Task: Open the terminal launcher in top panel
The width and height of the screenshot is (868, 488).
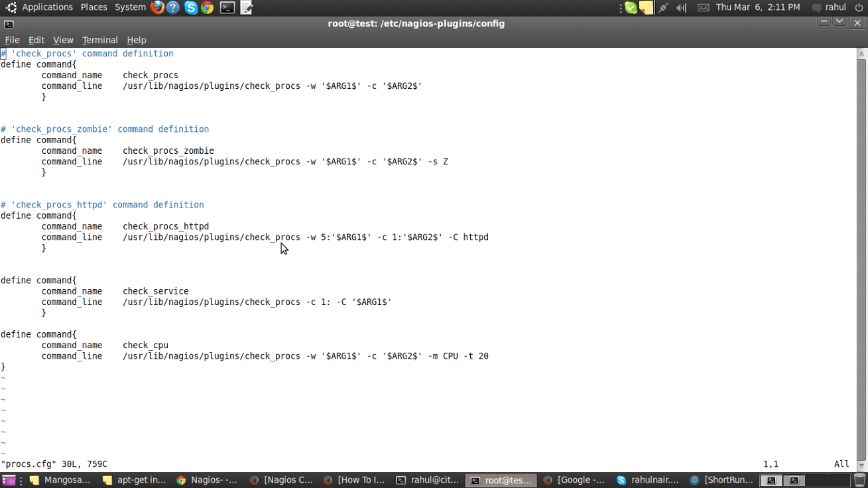Action: tap(227, 8)
